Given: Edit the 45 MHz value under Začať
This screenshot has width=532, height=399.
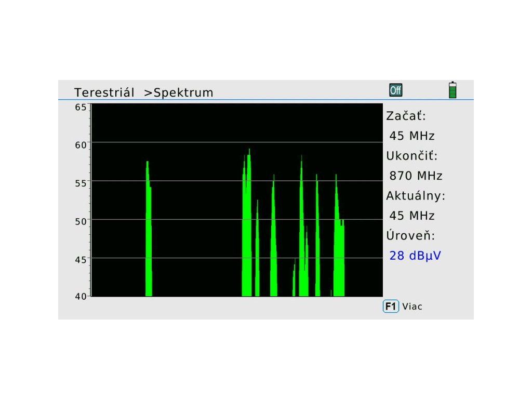Looking at the screenshot, I should click(412, 136).
